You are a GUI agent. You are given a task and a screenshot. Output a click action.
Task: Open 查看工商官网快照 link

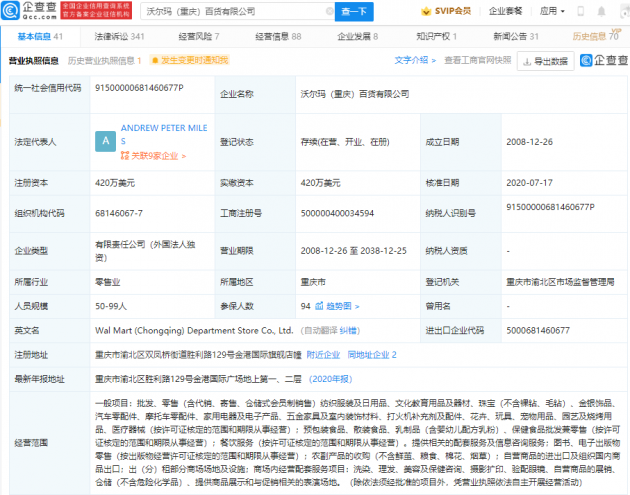coord(478,60)
